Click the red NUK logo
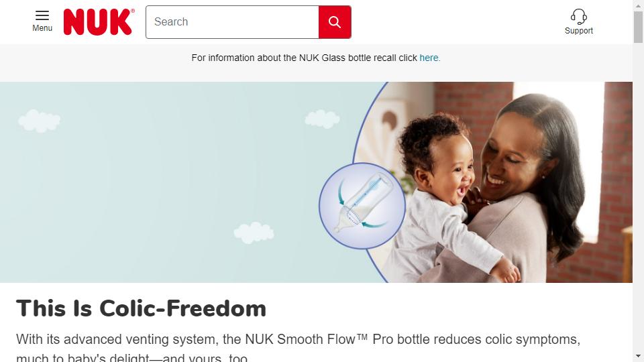The width and height of the screenshot is (644, 362). pos(99,21)
